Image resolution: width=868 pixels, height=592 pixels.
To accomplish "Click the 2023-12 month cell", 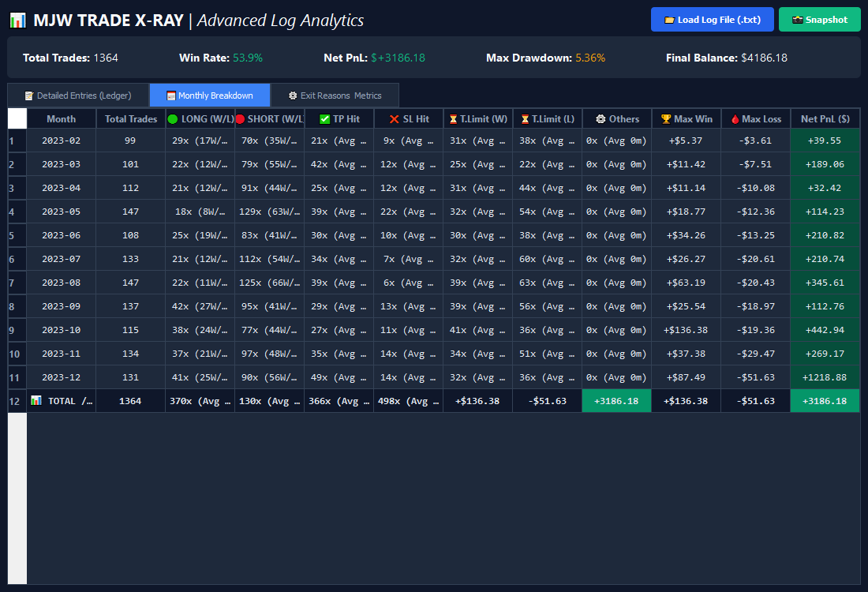I will tap(62, 377).
